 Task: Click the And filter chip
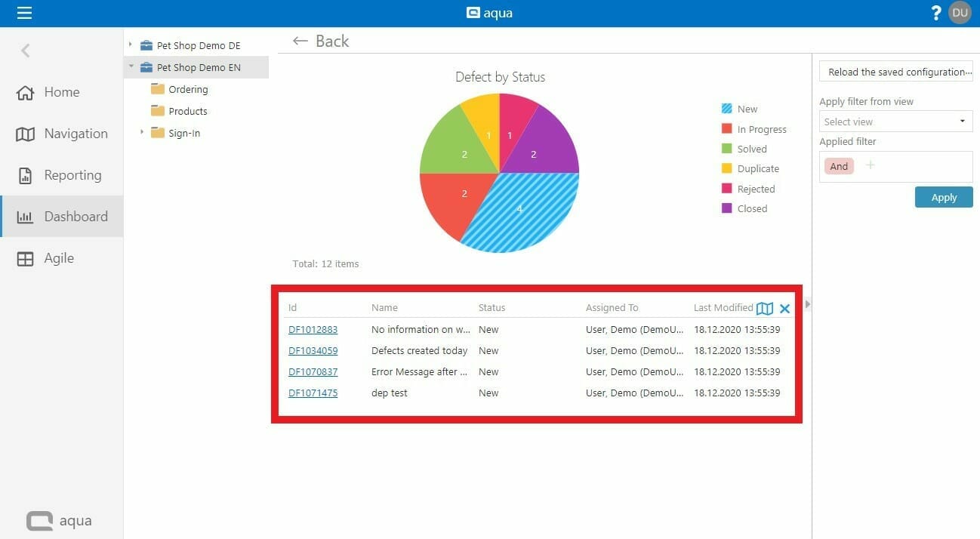click(838, 166)
